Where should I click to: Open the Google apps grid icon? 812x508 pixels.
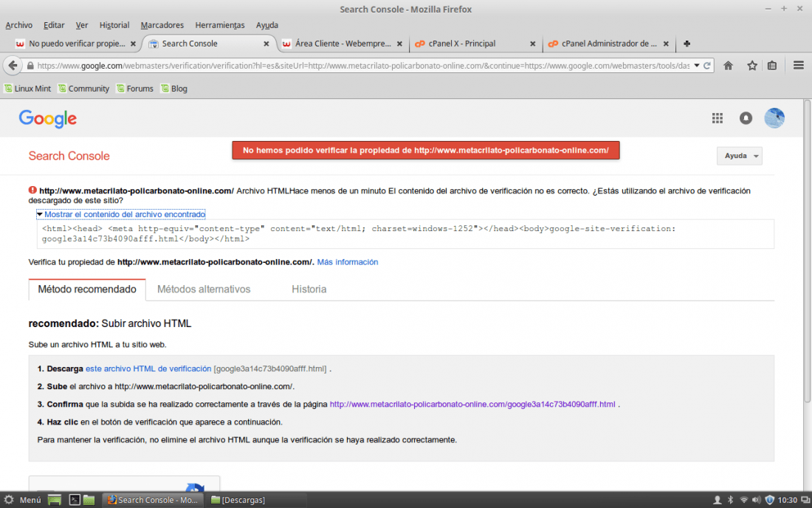click(718, 119)
